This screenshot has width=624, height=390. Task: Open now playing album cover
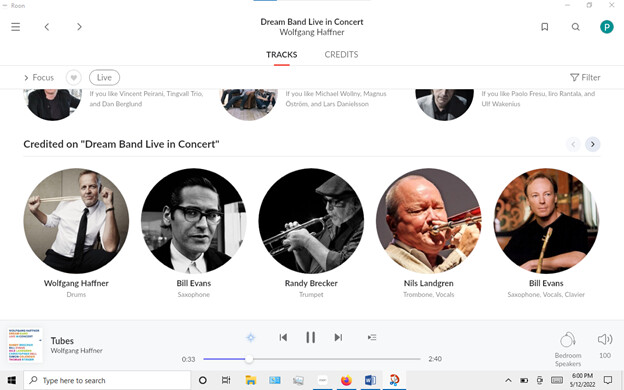[x=25, y=345]
